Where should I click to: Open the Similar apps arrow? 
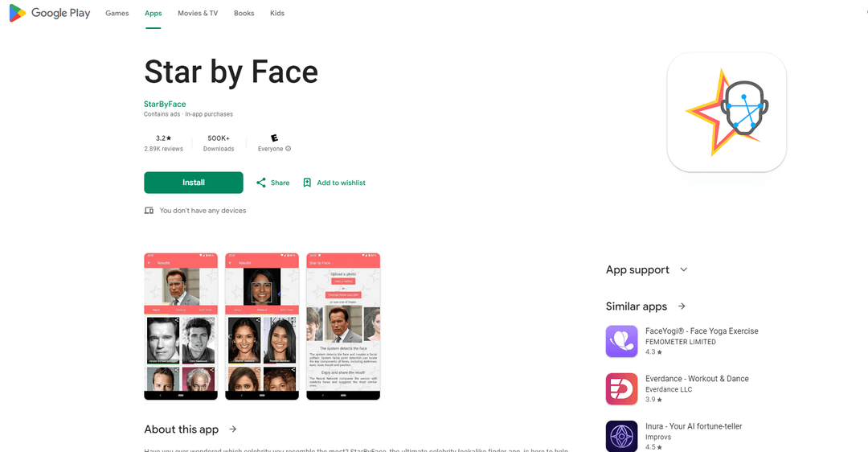[x=682, y=306]
